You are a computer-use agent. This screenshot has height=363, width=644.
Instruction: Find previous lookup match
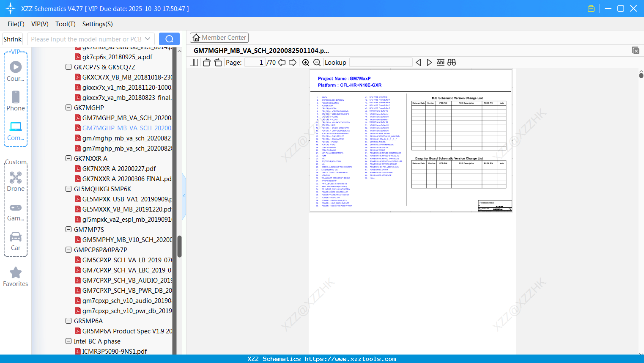418,62
